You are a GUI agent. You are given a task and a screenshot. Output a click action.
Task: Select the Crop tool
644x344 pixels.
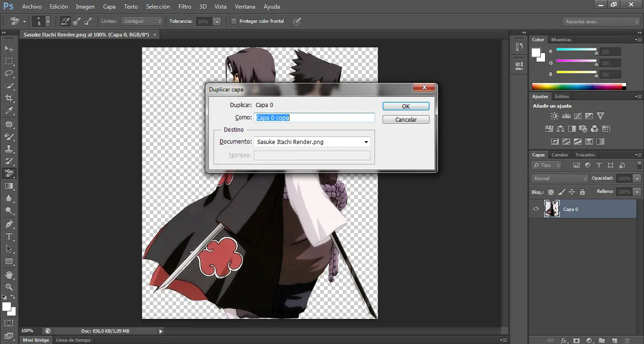click(9, 98)
